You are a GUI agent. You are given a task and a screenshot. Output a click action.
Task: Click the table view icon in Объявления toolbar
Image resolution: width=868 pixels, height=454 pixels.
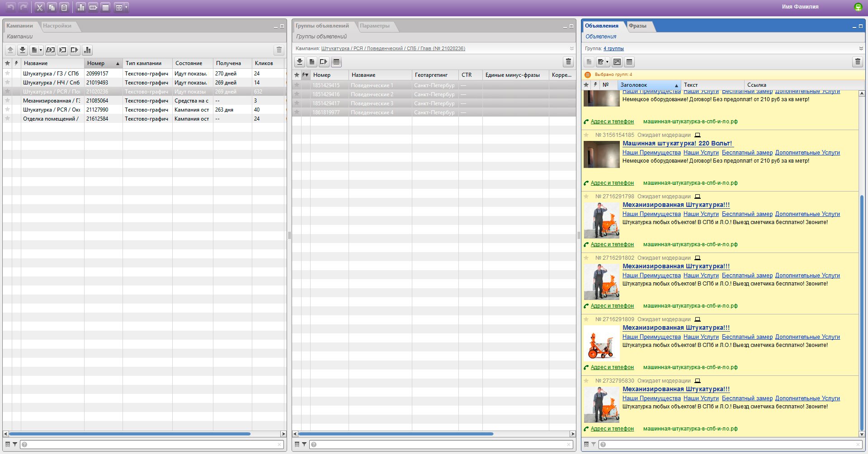point(629,62)
